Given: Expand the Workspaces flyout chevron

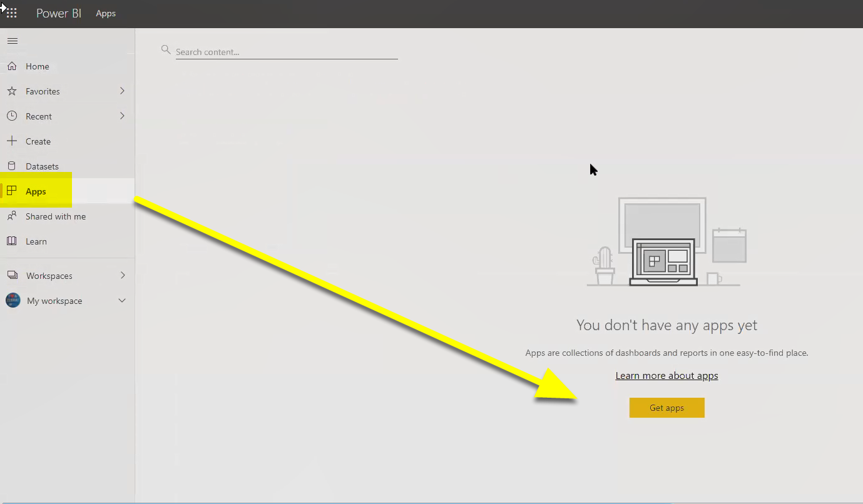Looking at the screenshot, I should [122, 276].
